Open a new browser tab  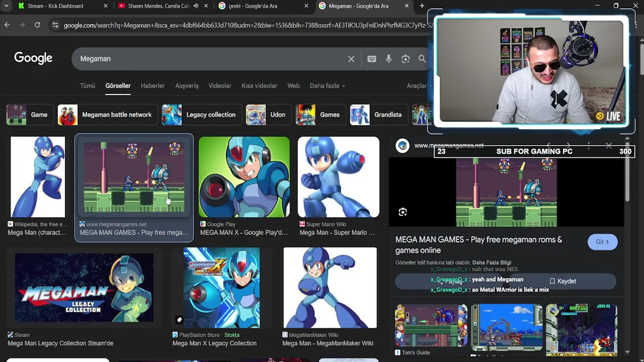point(422,6)
